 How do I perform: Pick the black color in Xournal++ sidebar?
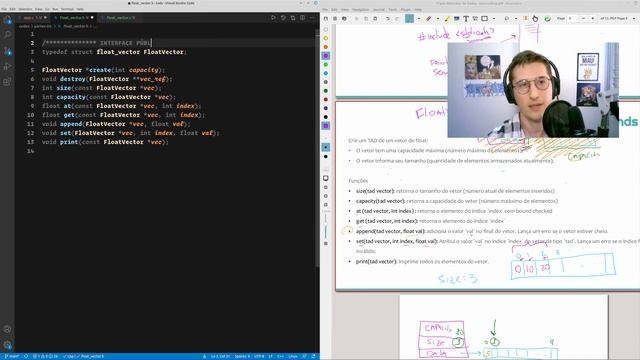click(x=326, y=117)
